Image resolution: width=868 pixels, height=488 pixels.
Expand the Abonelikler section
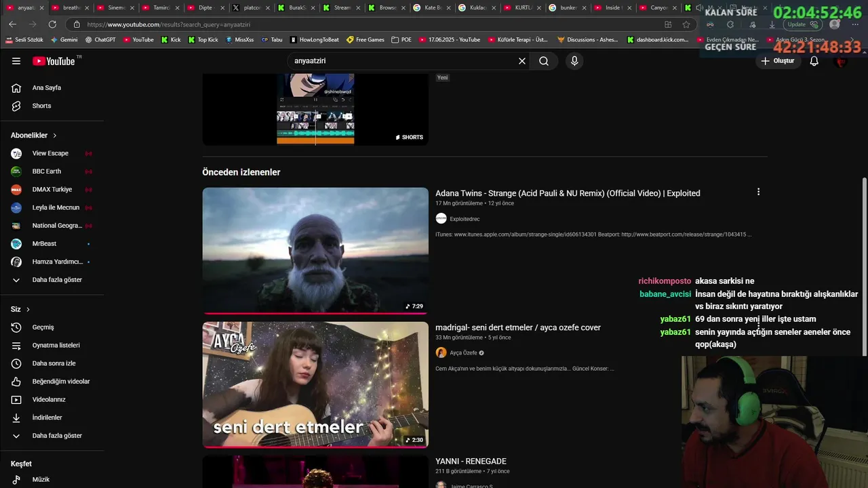(x=34, y=136)
